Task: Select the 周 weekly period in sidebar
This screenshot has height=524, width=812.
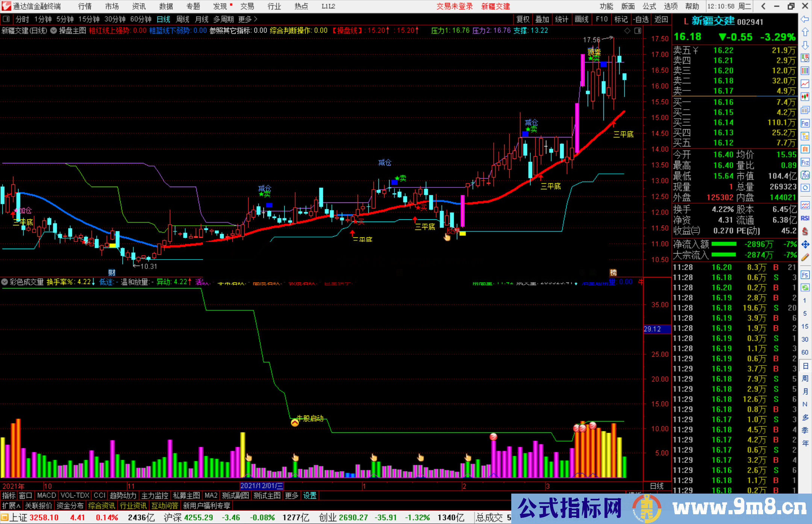Action: pyautogui.click(x=805, y=378)
